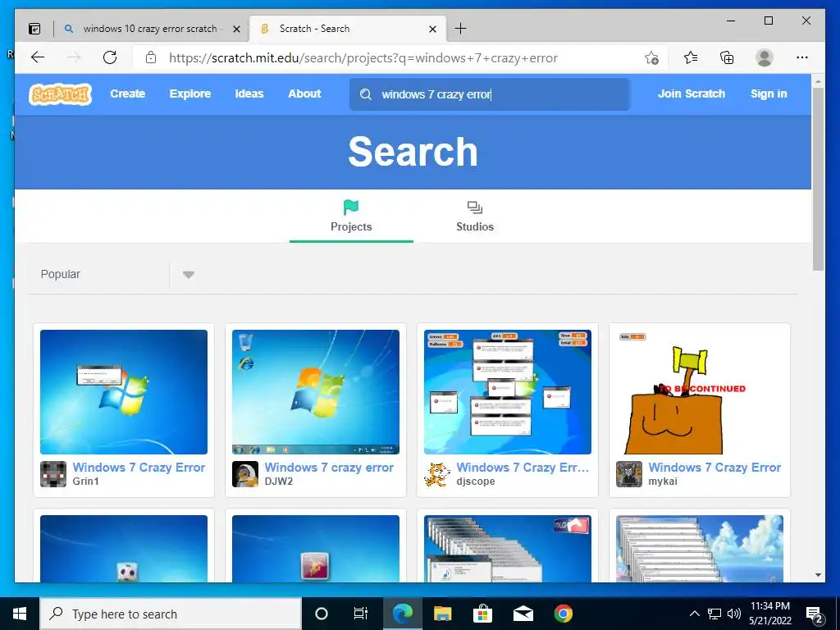Open the taskbar clock showing 11:34 PM
The height and width of the screenshot is (630, 840).
769,614
